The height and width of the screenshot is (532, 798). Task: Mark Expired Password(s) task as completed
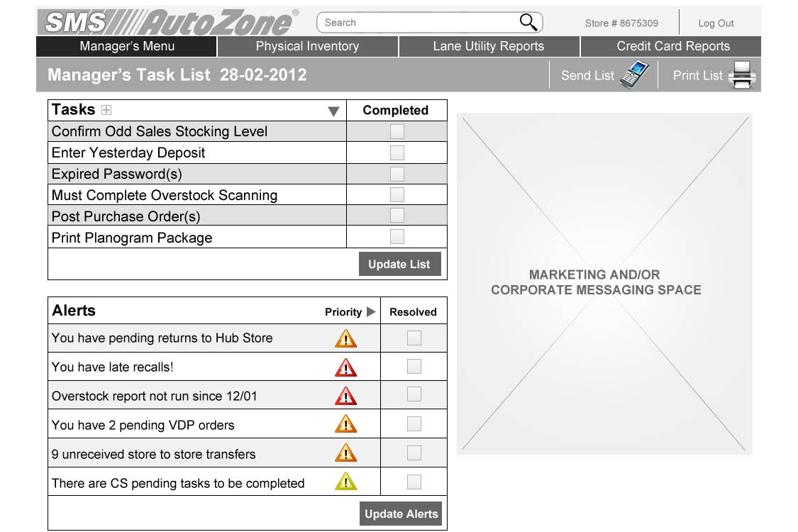397,174
